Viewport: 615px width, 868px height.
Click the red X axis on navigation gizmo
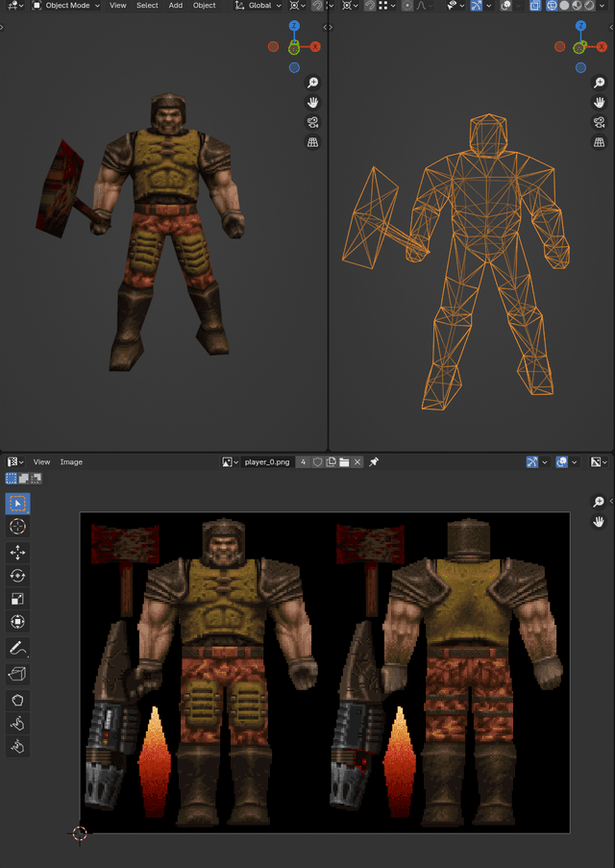tap(315, 46)
